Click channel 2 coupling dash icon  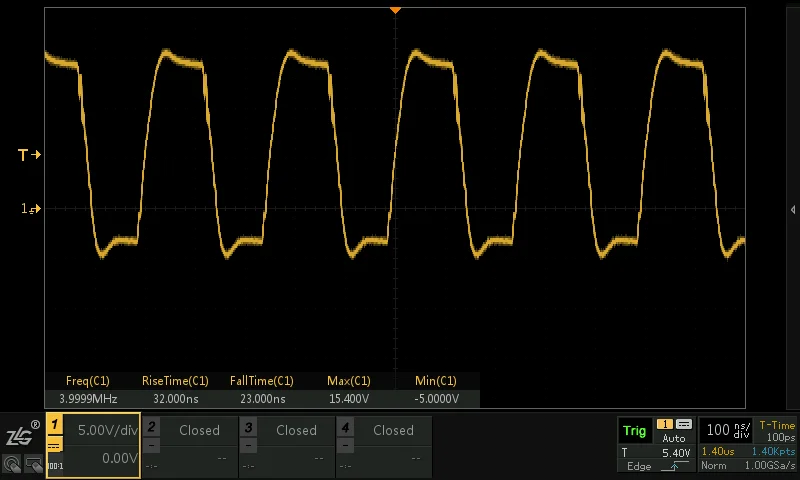[151, 446]
